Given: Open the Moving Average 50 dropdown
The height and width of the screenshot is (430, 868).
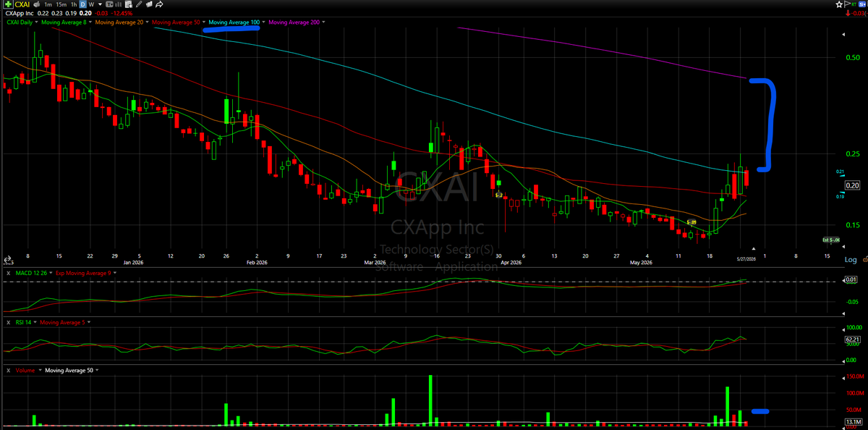Looking at the screenshot, I should (204, 22).
